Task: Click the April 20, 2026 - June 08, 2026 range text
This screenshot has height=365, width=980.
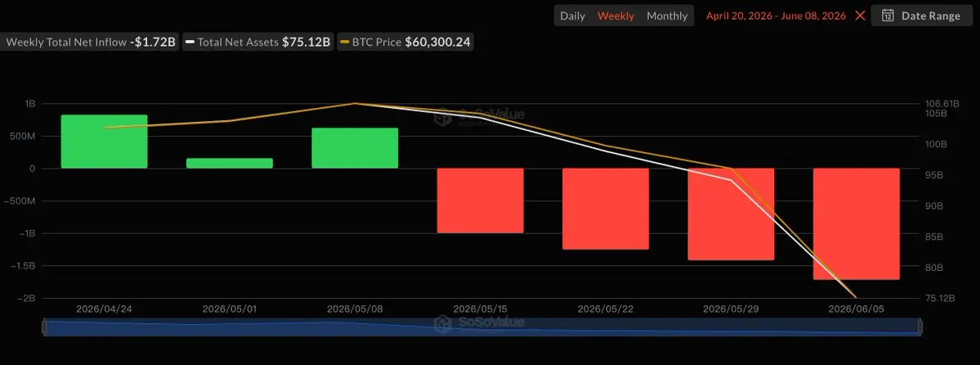Action: click(776, 16)
